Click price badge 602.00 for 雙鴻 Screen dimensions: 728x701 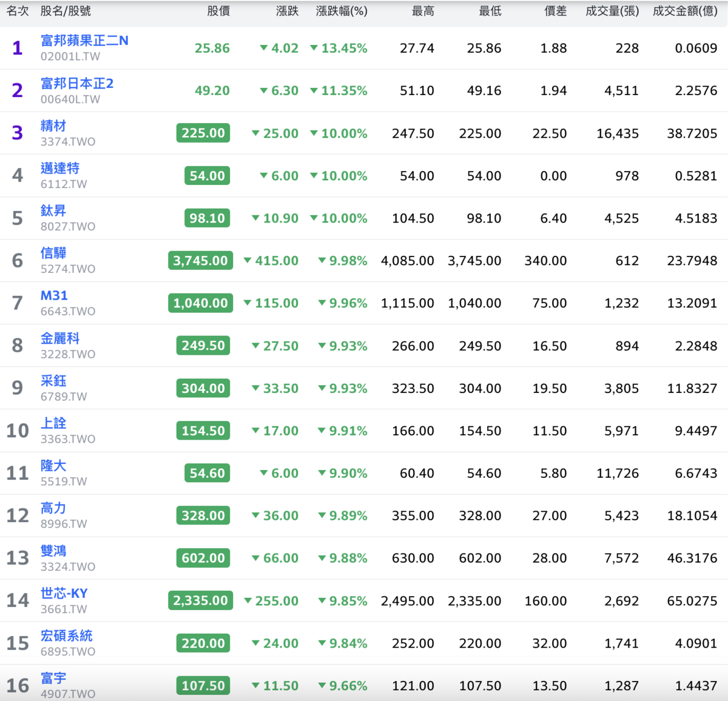click(x=203, y=558)
